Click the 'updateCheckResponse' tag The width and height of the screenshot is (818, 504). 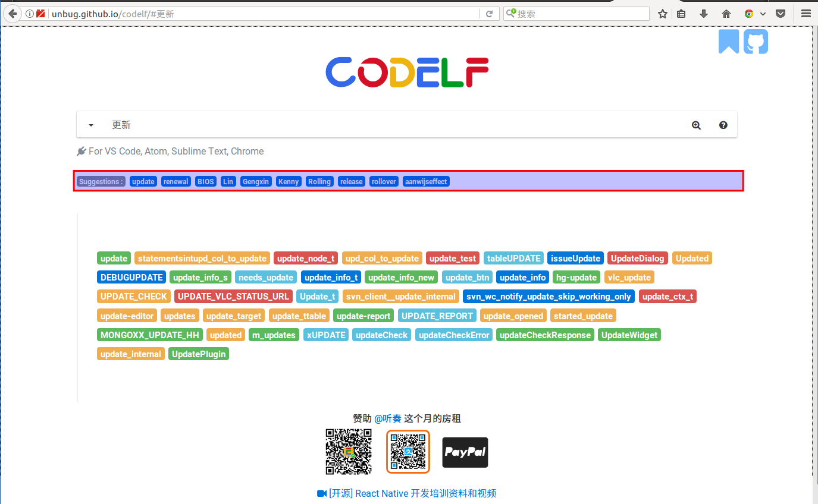pyautogui.click(x=545, y=335)
